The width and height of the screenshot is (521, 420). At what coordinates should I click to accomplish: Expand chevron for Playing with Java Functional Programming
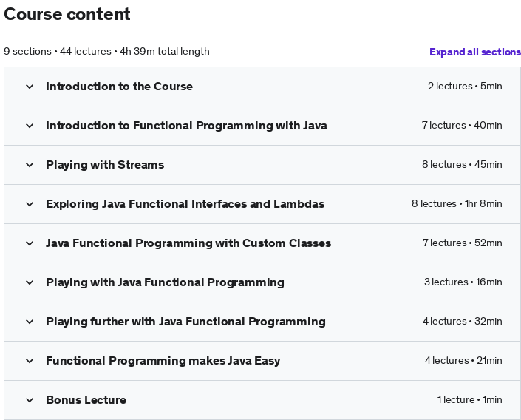30,282
